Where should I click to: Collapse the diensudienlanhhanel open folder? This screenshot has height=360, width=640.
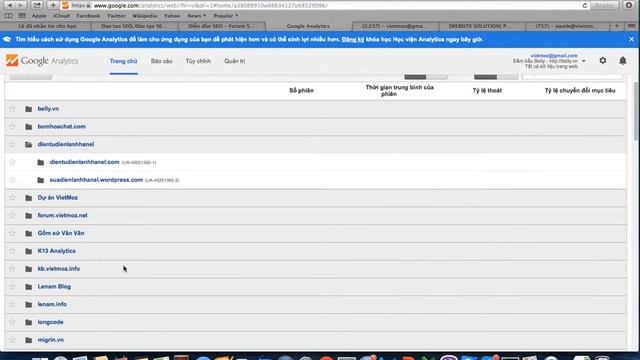click(29, 144)
